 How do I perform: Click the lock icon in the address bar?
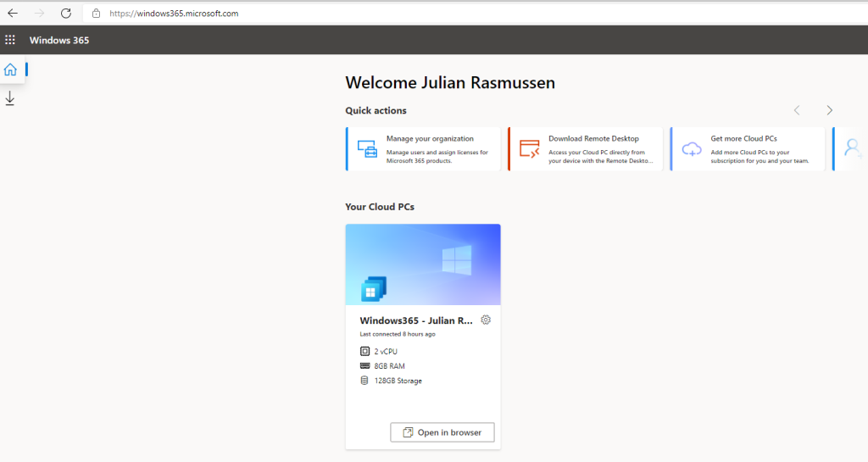point(97,14)
